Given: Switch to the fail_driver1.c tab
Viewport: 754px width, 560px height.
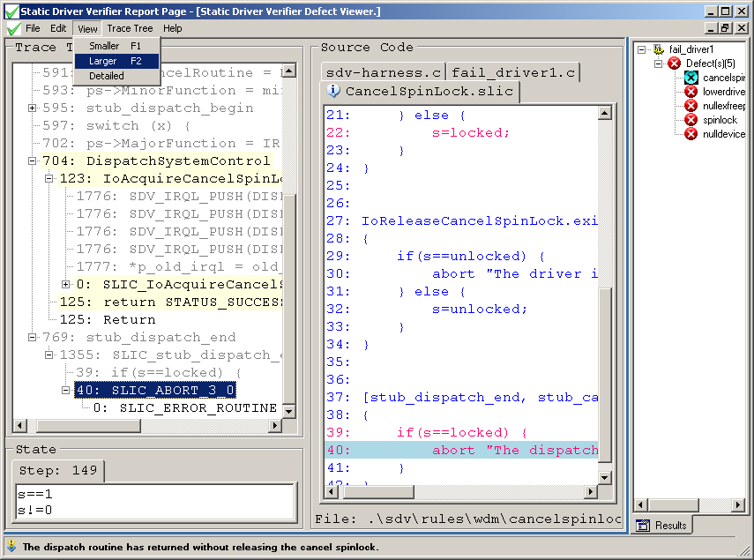Looking at the screenshot, I should point(513,72).
